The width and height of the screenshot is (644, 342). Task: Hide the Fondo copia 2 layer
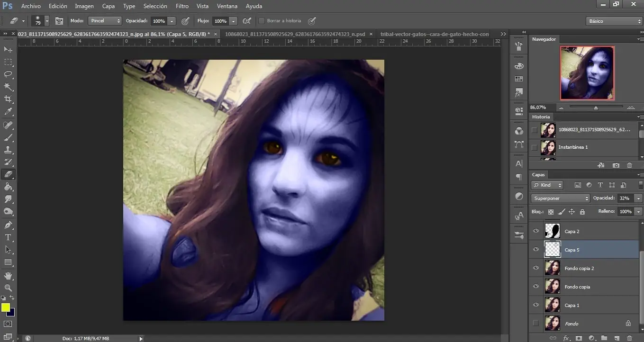point(536,268)
